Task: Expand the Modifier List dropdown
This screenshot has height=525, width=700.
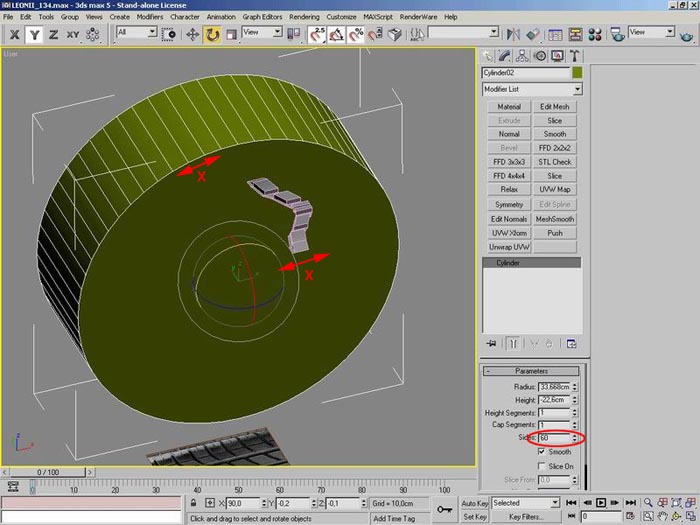Action: pyautogui.click(x=577, y=89)
